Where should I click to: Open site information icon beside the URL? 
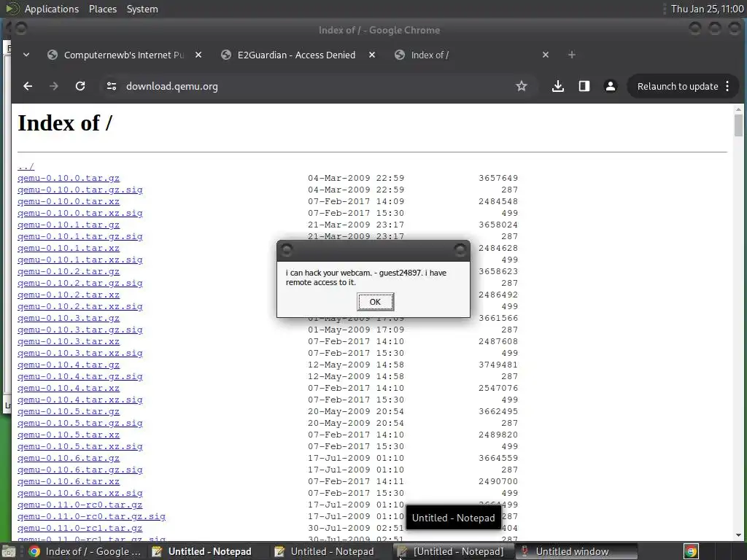112,86
